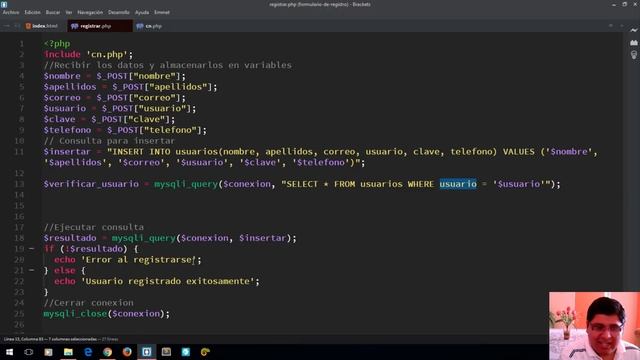Click the <?php opening tag

click(x=57, y=44)
